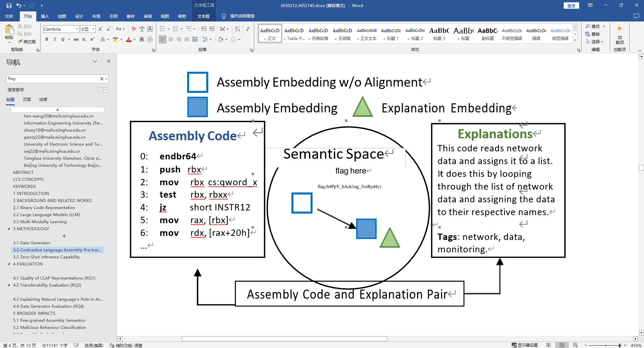This screenshot has width=644, height=348.
Task: Open the spelling check status icon
Action: coord(76,345)
